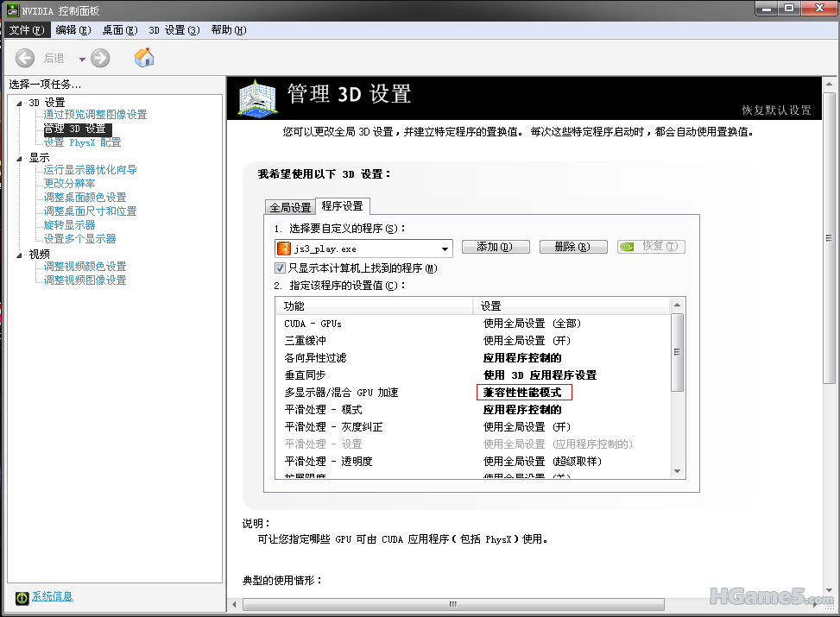Click 使用全局设置 (超级取样) value

(542, 461)
